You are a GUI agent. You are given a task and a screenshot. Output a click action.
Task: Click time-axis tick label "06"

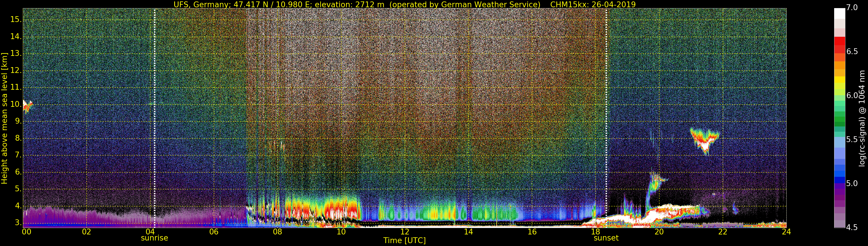214,232
